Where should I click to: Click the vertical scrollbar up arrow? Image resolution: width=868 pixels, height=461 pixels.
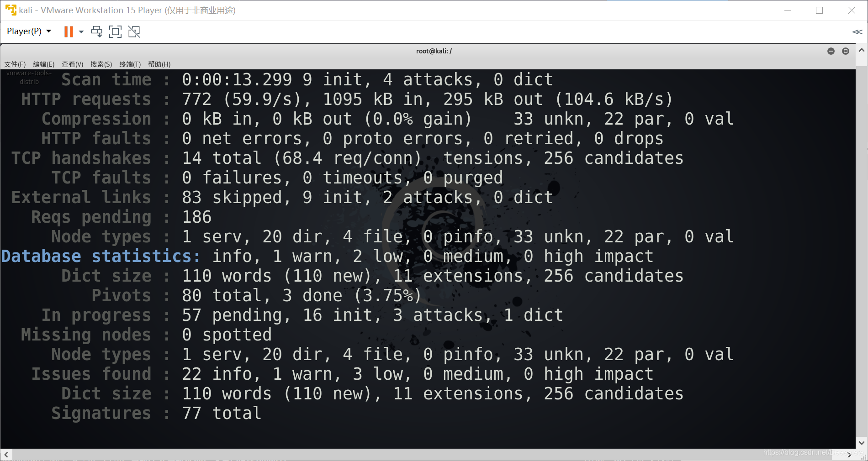coord(862,50)
